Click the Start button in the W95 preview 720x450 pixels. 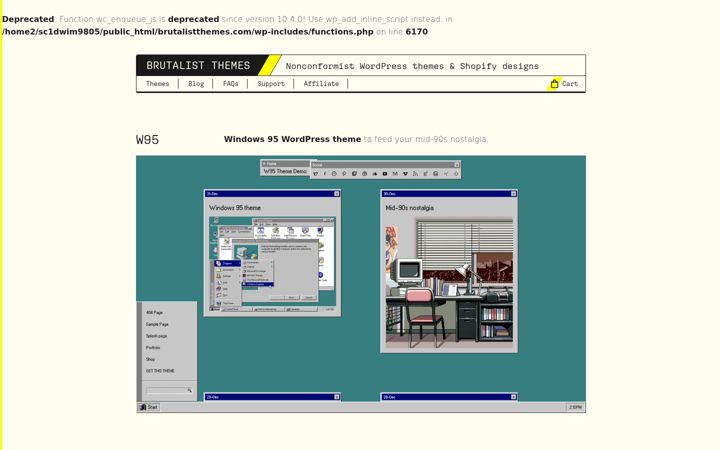coord(149,407)
